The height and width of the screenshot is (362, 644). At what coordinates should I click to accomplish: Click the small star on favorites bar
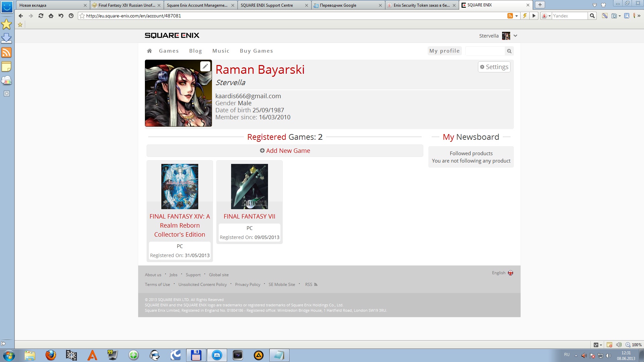point(20,24)
